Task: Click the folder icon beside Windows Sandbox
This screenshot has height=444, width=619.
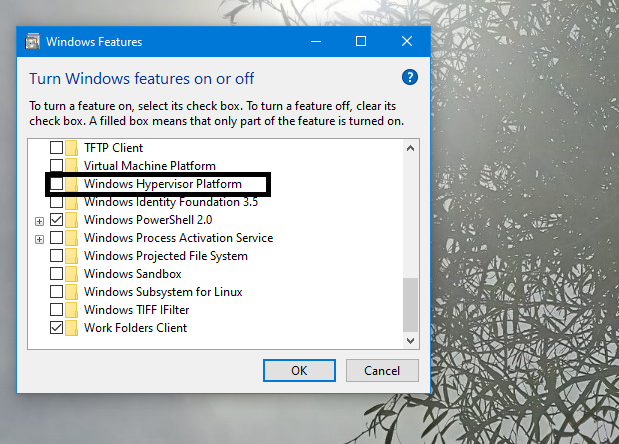Action: pyautogui.click(x=71, y=274)
